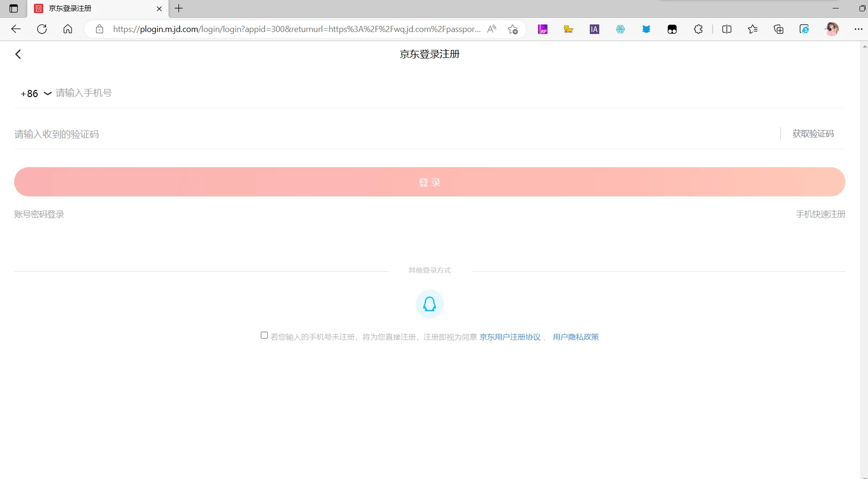Expand the +86 country code dropdown

(x=36, y=93)
